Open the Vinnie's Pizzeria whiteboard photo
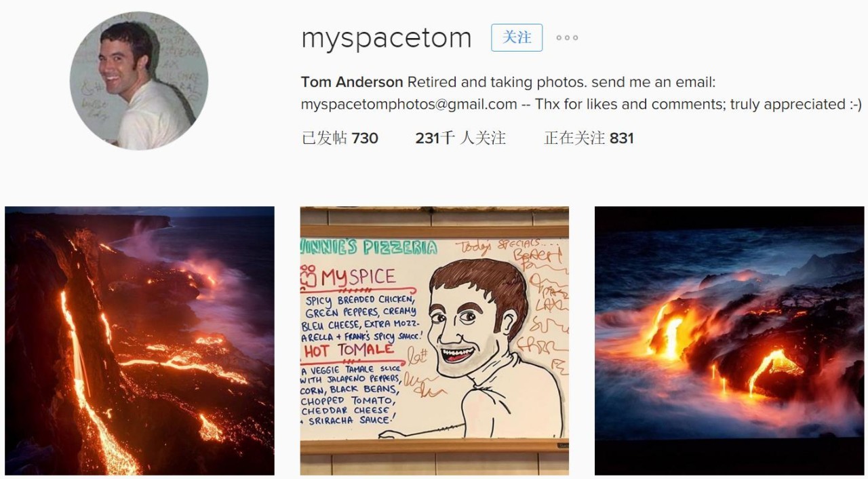 click(x=435, y=341)
